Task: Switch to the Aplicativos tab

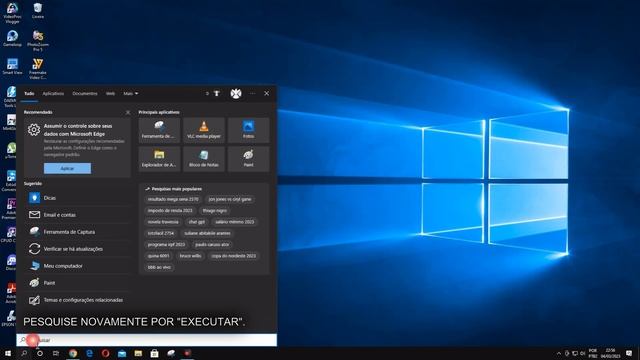Action: [x=53, y=93]
